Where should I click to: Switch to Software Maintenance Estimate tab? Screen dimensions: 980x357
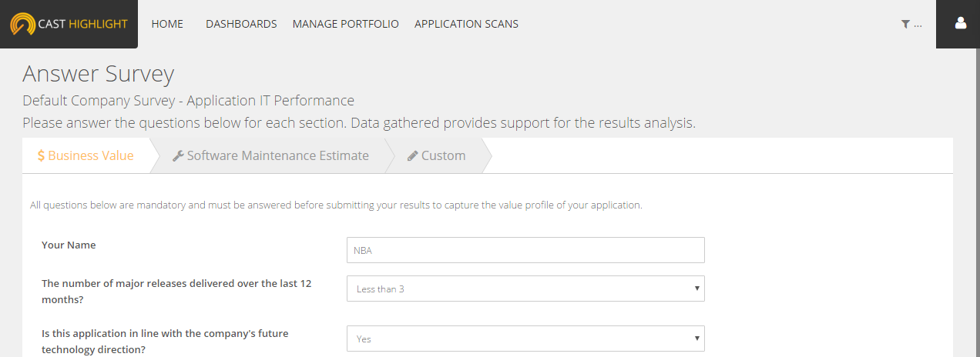click(277, 155)
